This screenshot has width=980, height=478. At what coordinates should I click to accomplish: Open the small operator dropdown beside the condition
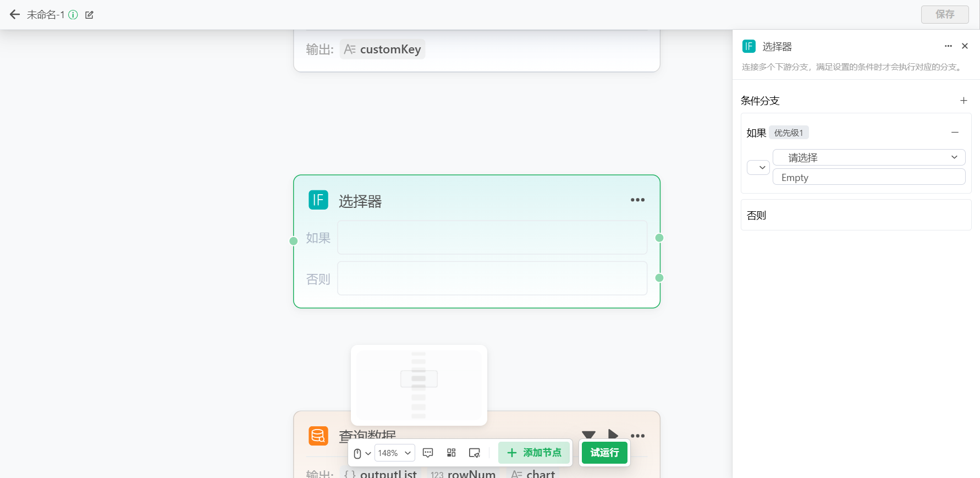pos(758,167)
